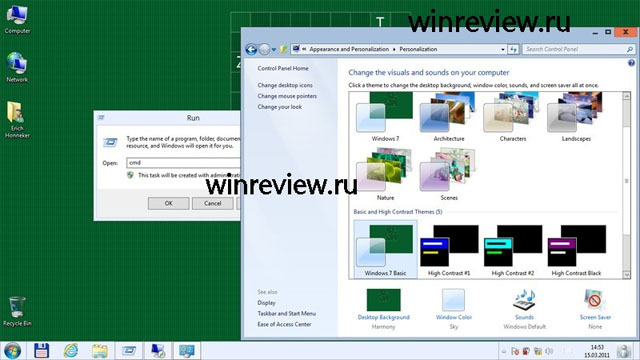Click the Appearance and Personalization breadcrumb
Viewport: 640px width, 360px height.
pos(349,49)
